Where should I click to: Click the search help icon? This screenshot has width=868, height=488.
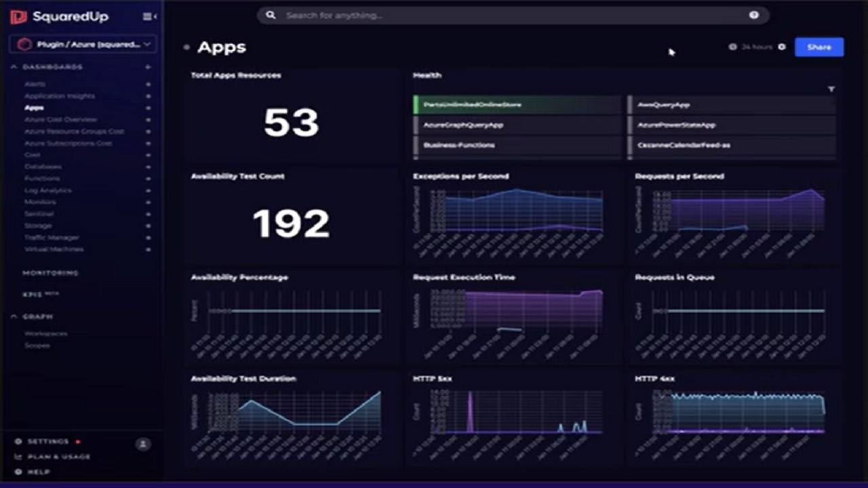click(753, 15)
